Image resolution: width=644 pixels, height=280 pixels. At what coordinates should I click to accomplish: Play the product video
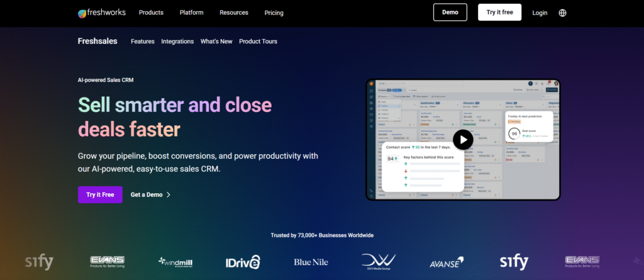coord(464,140)
